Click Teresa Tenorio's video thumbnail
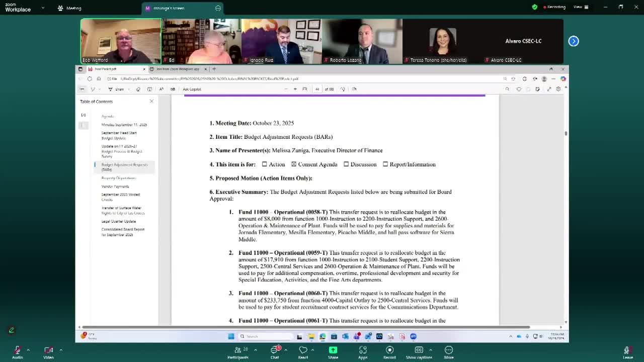The height and width of the screenshot is (362, 644). (443, 41)
